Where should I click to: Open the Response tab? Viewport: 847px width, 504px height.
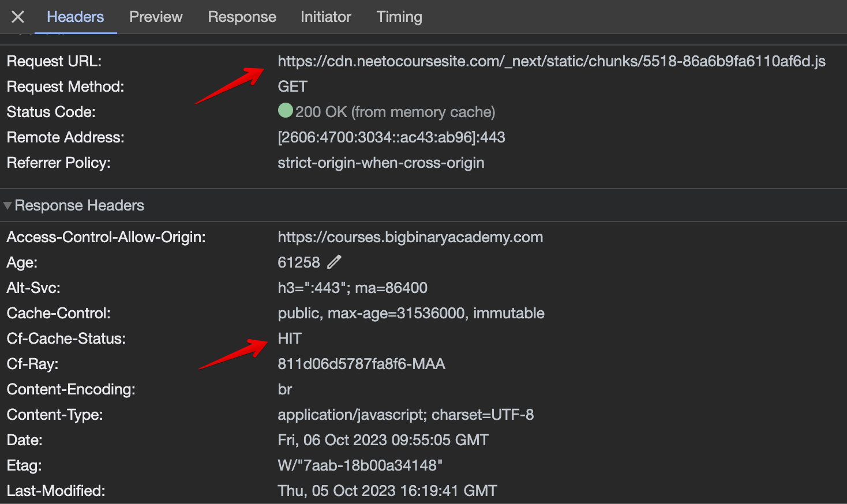[242, 17]
